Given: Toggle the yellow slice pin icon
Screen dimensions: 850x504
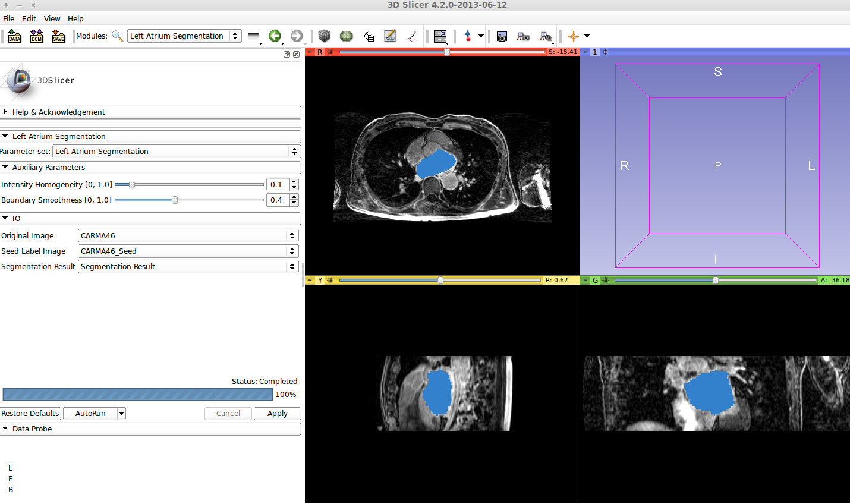Looking at the screenshot, I should [310, 281].
